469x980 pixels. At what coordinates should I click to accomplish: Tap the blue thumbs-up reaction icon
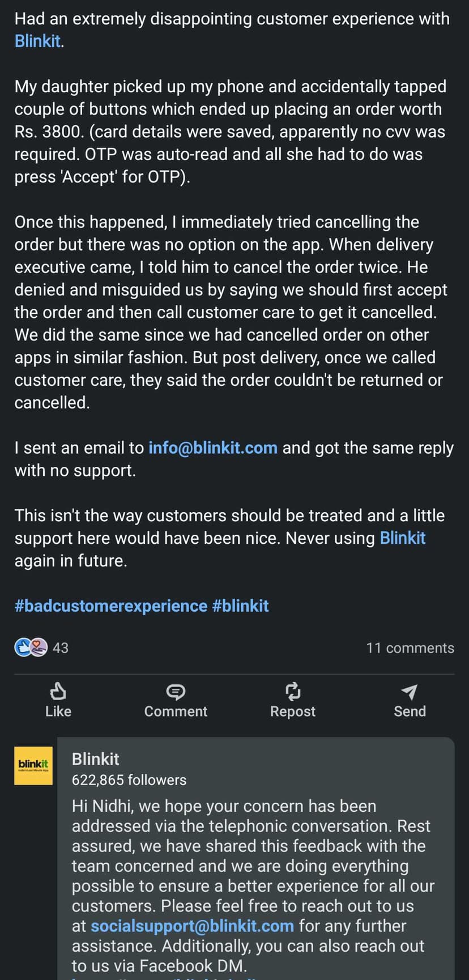click(x=23, y=647)
